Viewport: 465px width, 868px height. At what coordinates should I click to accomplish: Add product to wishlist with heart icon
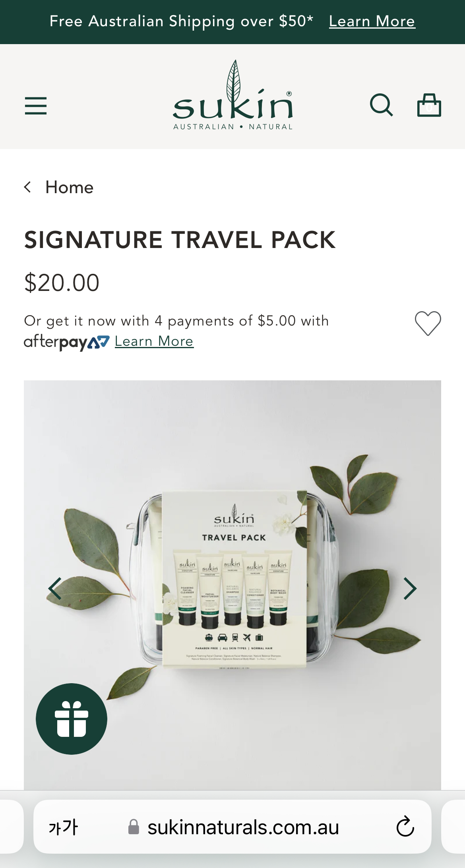(428, 323)
